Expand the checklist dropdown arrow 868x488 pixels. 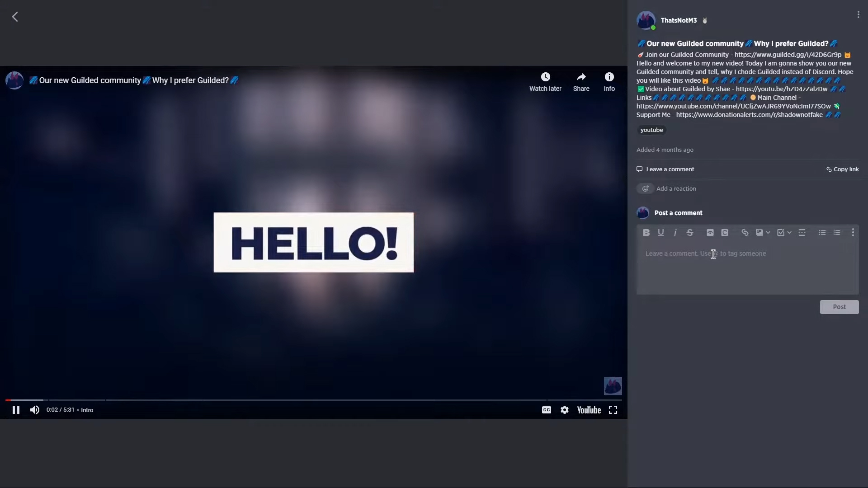[789, 232]
